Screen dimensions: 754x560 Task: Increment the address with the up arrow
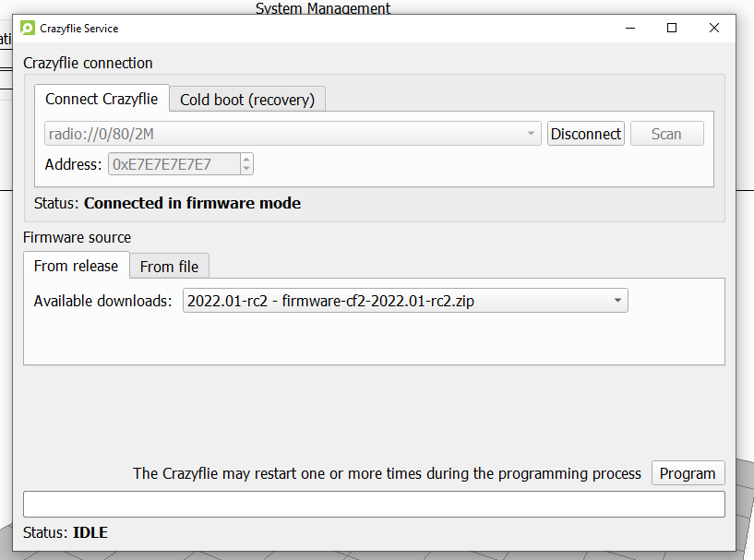click(246, 160)
